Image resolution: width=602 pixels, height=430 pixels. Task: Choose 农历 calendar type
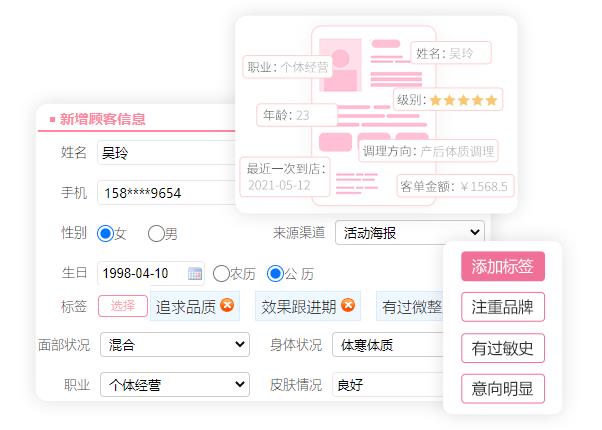(221, 273)
